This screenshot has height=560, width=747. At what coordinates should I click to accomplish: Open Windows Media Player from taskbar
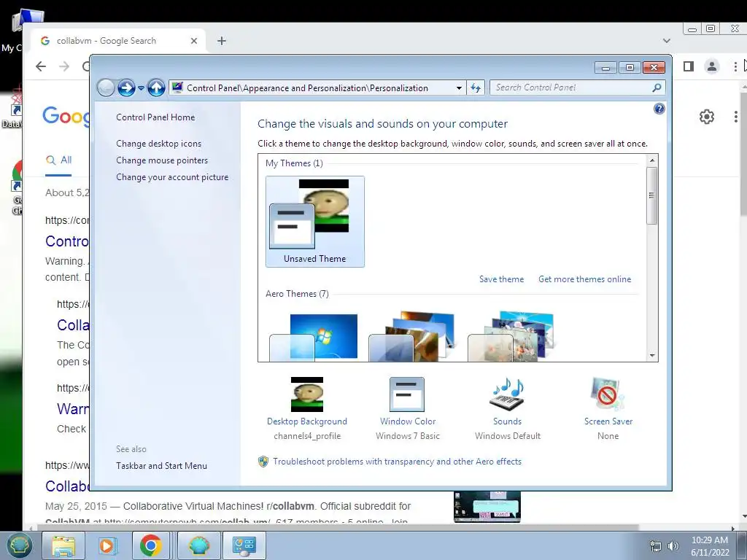coord(107,545)
